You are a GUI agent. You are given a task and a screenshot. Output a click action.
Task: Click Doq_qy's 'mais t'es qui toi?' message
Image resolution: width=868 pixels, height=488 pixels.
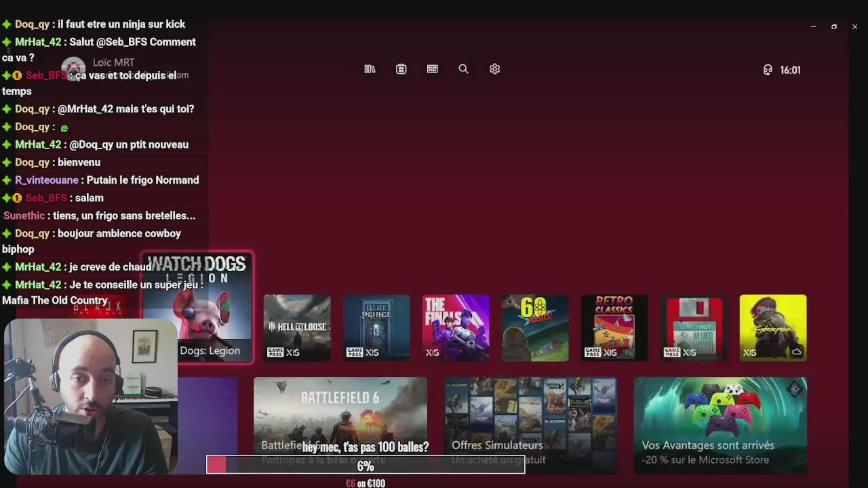pyautogui.click(x=98, y=108)
